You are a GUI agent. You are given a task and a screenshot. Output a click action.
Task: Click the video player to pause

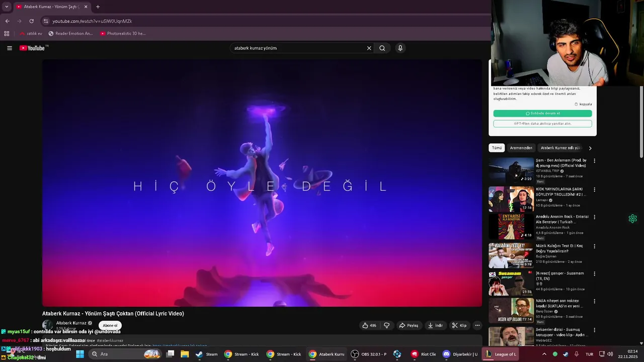click(262, 183)
